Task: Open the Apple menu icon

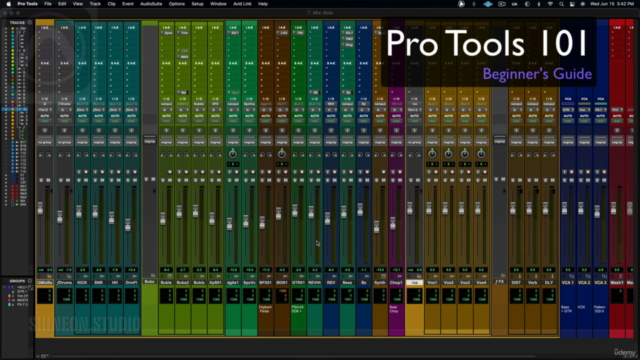Action: (9, 4)
